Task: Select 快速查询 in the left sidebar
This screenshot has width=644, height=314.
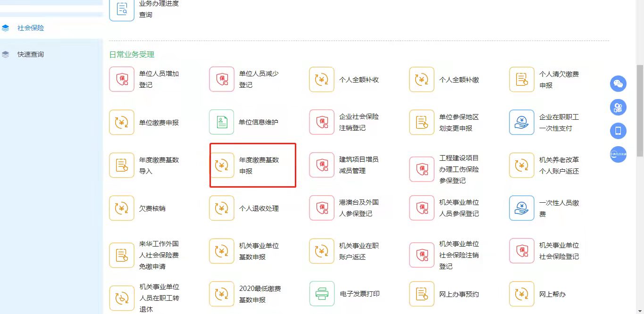Action: (31, 54)
